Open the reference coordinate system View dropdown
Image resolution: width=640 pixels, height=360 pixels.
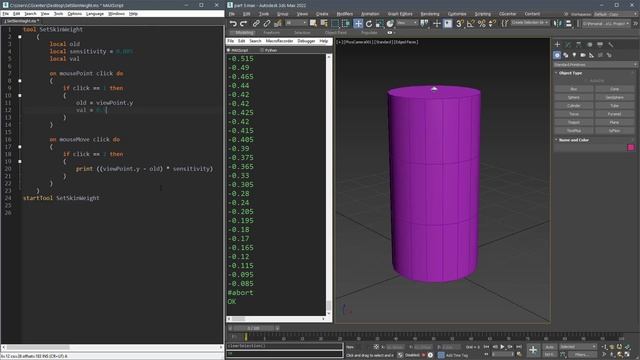(x=407, y=23)
